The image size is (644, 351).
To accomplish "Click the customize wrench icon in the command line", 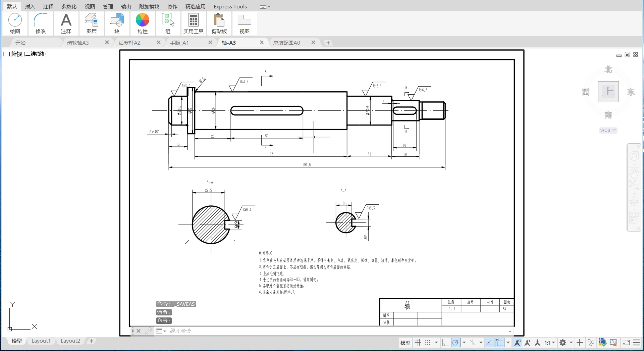I will (x=149, y=331).
